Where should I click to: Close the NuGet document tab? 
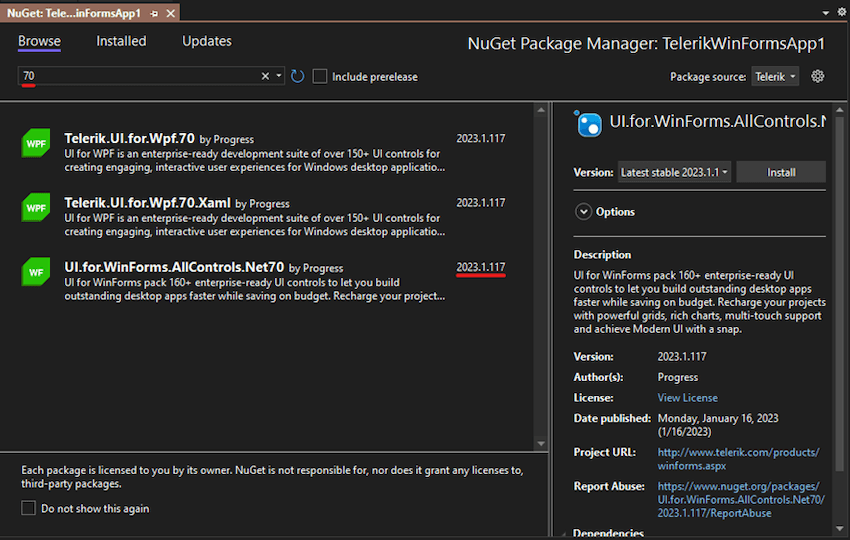(171, 14)
